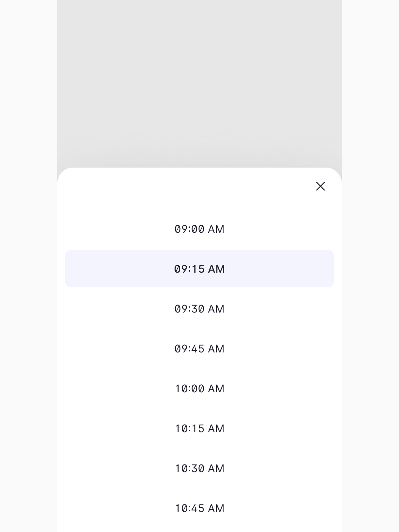Image resolution: width=399 pixels, height=532 pixels.
Task: Pick the 10:15 AM option
Action: tap(199, 429)
